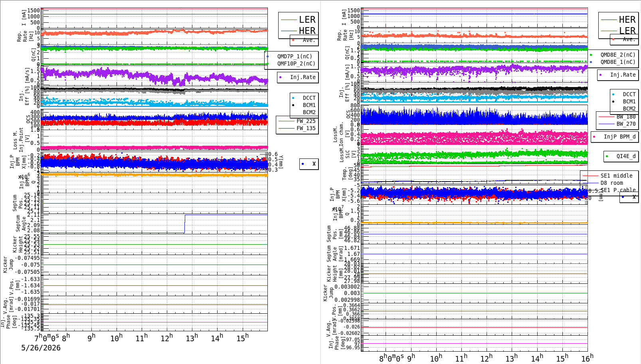This screenshot has width=641, height=364.
Task: Click the -0.026 V.Ang. tick value
Action: [352, 326]
